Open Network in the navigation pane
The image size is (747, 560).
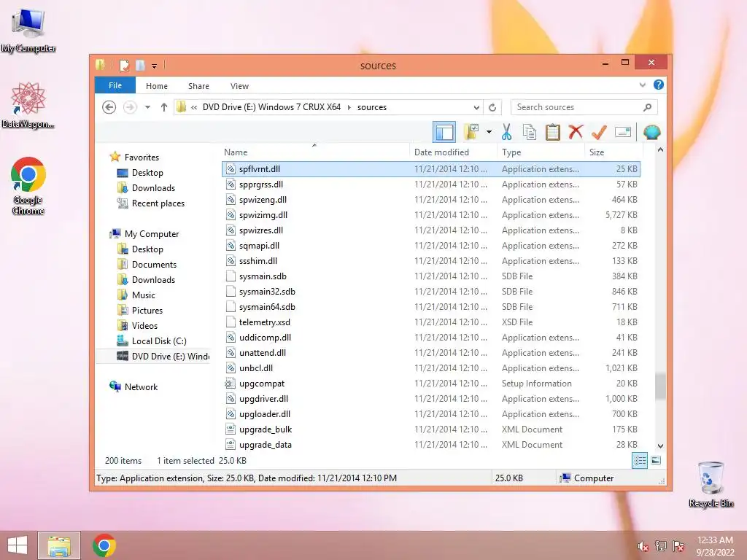141,387
